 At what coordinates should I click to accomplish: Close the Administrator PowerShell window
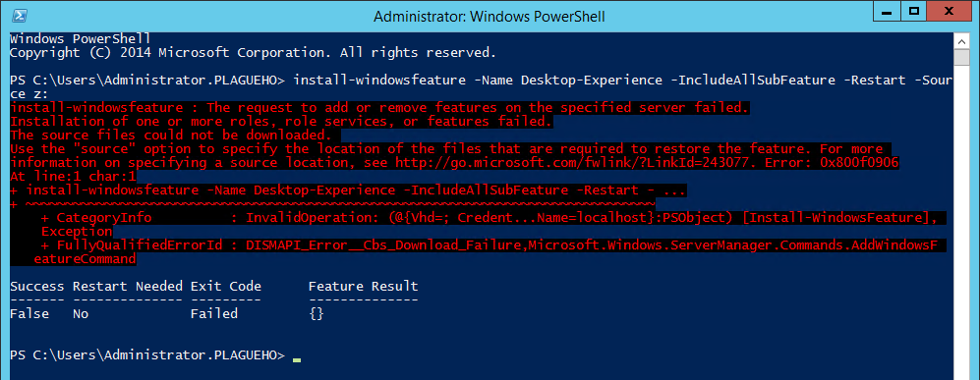pos(951,12)
